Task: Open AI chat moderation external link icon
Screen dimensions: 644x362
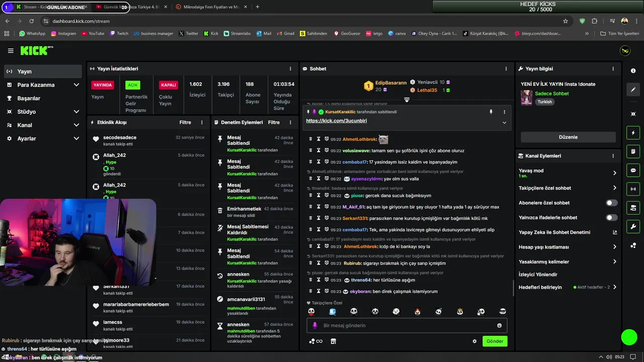Action: (x=615, y=232)
